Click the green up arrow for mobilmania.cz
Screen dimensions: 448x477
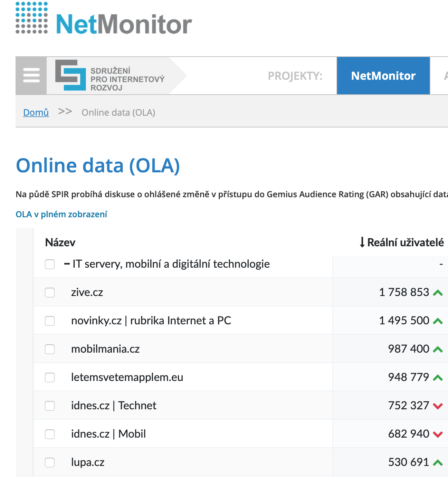[x=438, y=350]
